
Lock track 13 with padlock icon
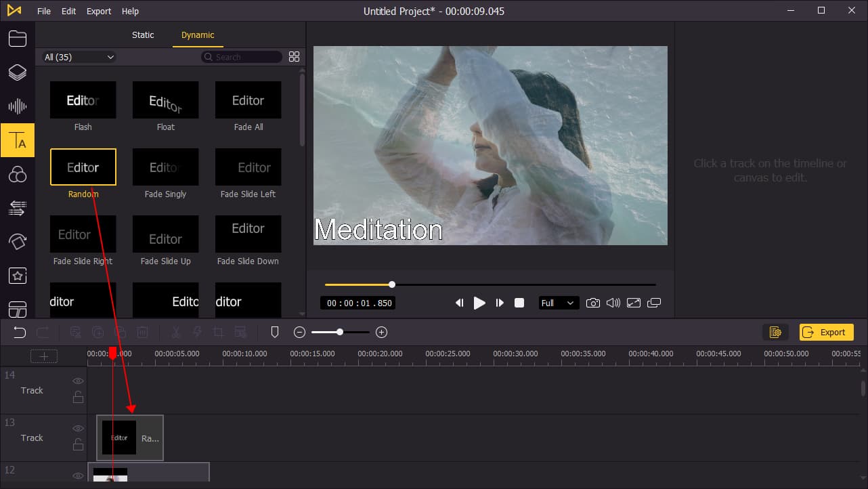coord(78,445)
